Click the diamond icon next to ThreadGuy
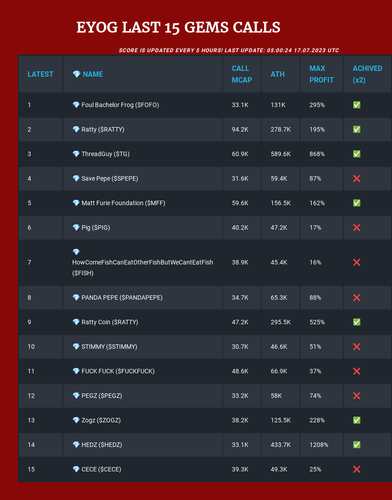 coord(76,154)
